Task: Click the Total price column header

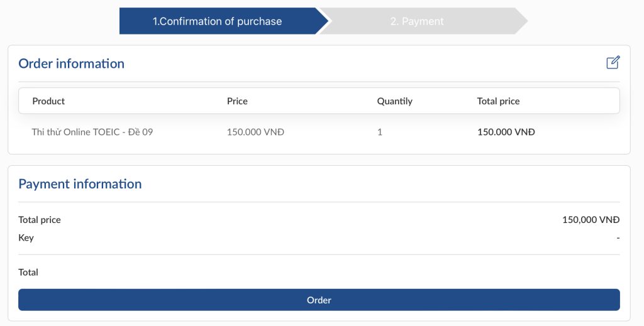Action: [498, 101]
